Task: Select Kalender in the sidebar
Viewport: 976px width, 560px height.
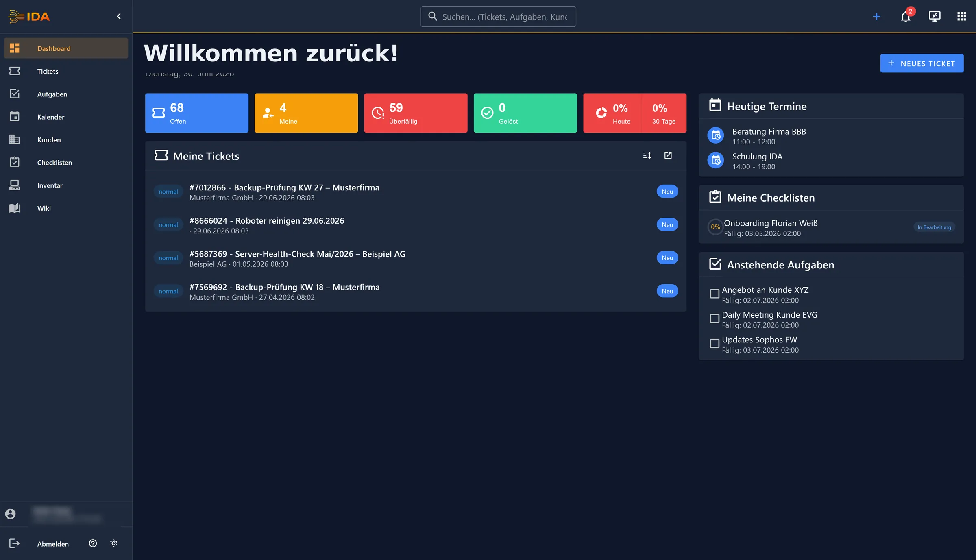Action: pyautogui.click(x=66, y=117)
